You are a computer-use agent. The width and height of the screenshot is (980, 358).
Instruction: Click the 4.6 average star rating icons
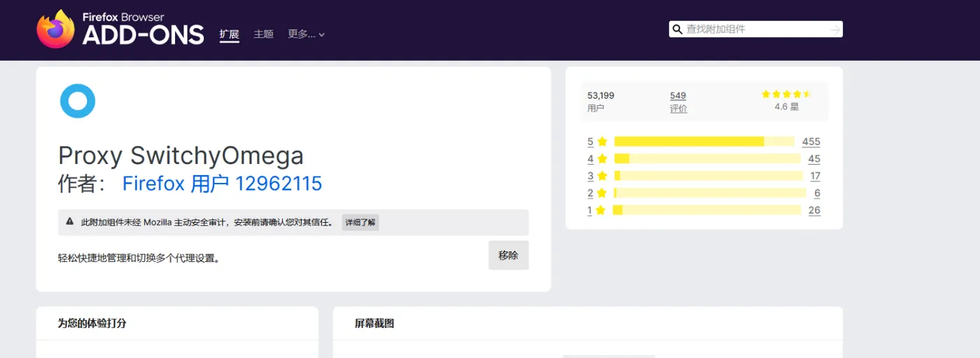click(x=786, y=94)
